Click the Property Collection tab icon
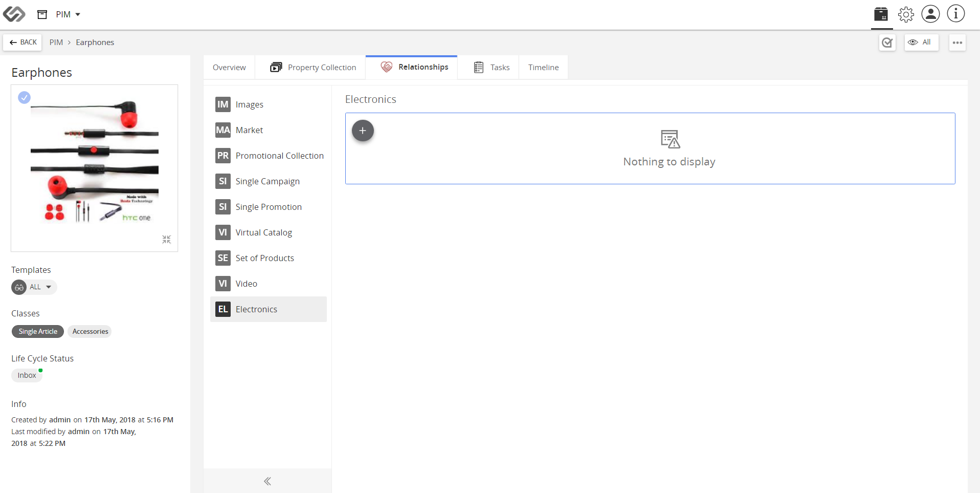 [276, 67]
